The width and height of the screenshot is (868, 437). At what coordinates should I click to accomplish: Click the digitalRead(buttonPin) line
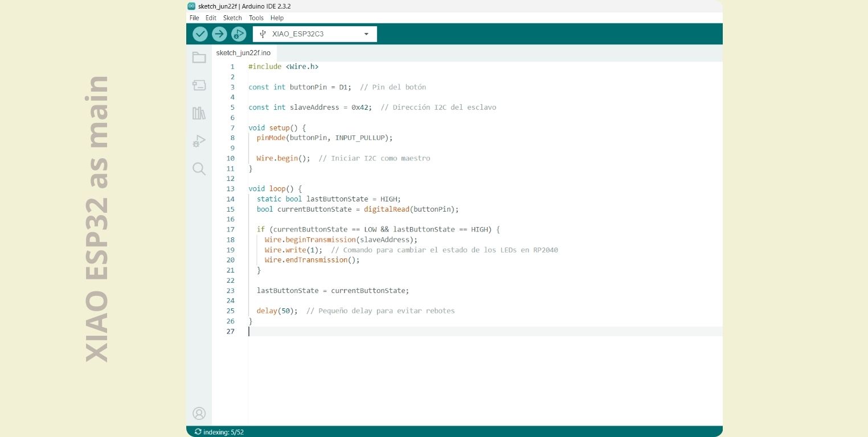click(358, 209)
